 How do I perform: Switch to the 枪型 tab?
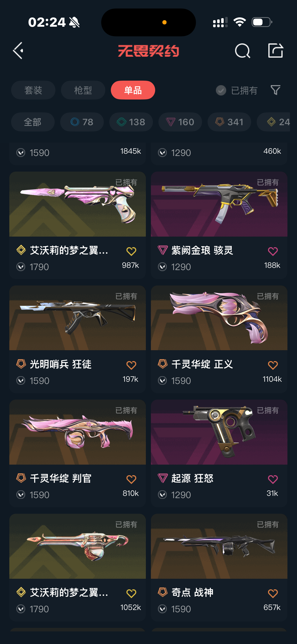click(x=83, y=90)
